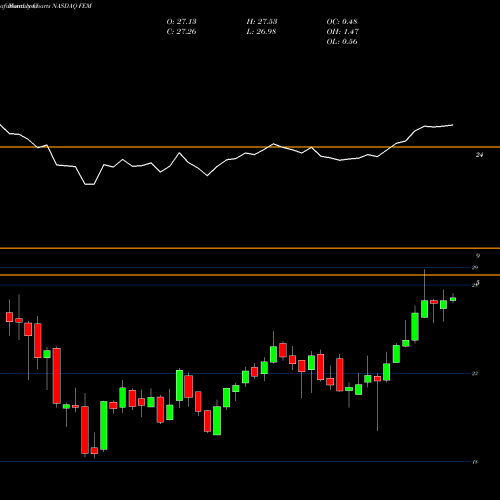Click the 'L: 26.98' low value
Image resolution: width=500 pixels, height=500 pixels.
[262, 31]
